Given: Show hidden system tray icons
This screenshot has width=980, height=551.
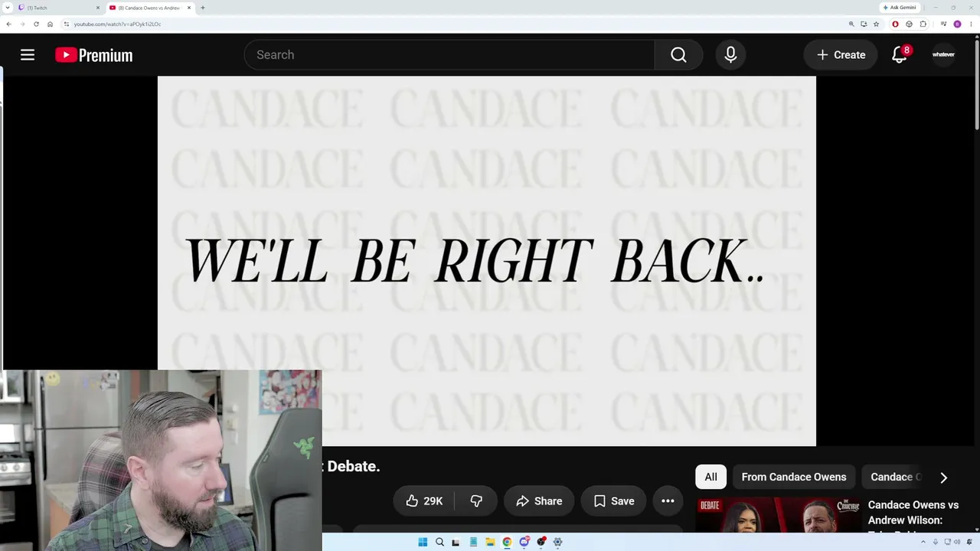Looking at the screenshot, I should [923, 542].
